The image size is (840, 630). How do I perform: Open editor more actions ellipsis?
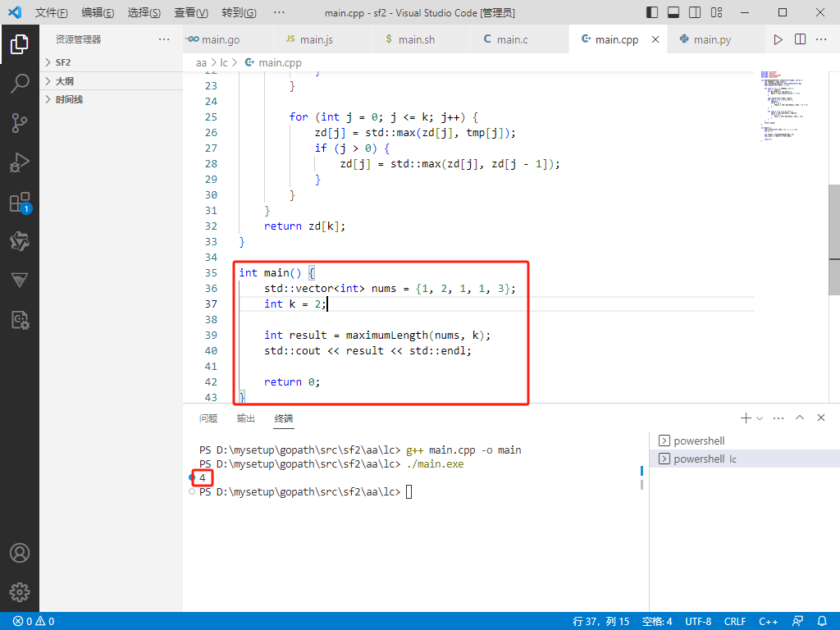[821, 39]
